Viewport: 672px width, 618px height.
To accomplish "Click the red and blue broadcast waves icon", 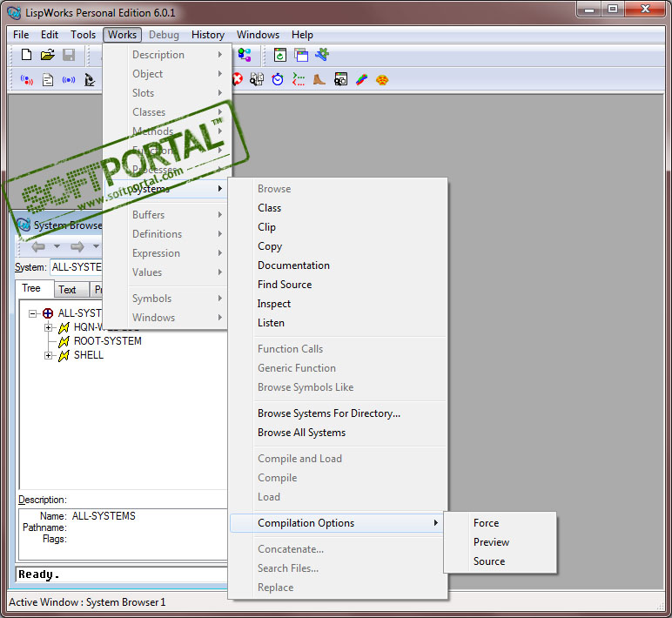I will (27, 80).
